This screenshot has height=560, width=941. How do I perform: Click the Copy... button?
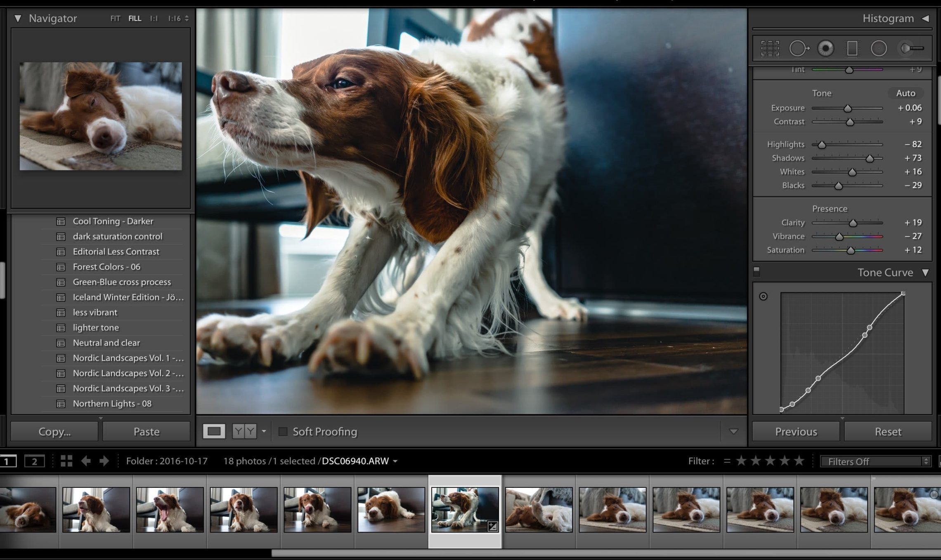point(54,431)
